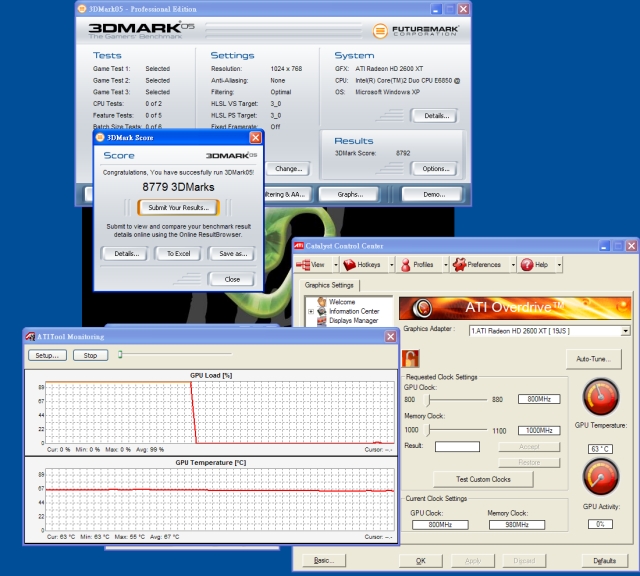Click the Auto-Tune button
This screenshot has height=576, width=640.
click(x=593, y=359)
